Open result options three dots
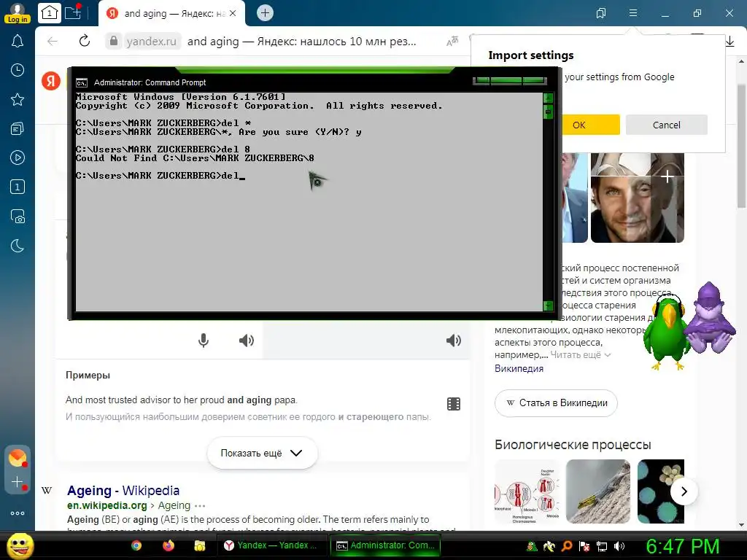 [x=200, y=506]
